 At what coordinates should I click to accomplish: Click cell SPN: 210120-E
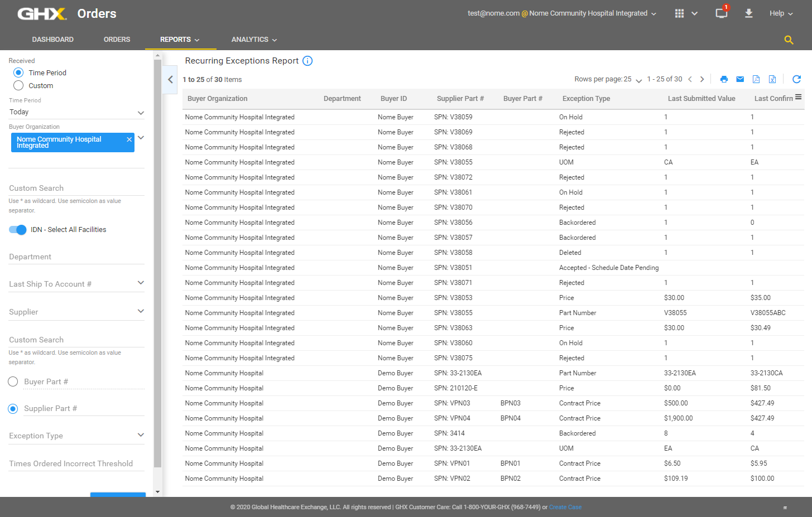[456, 388]
